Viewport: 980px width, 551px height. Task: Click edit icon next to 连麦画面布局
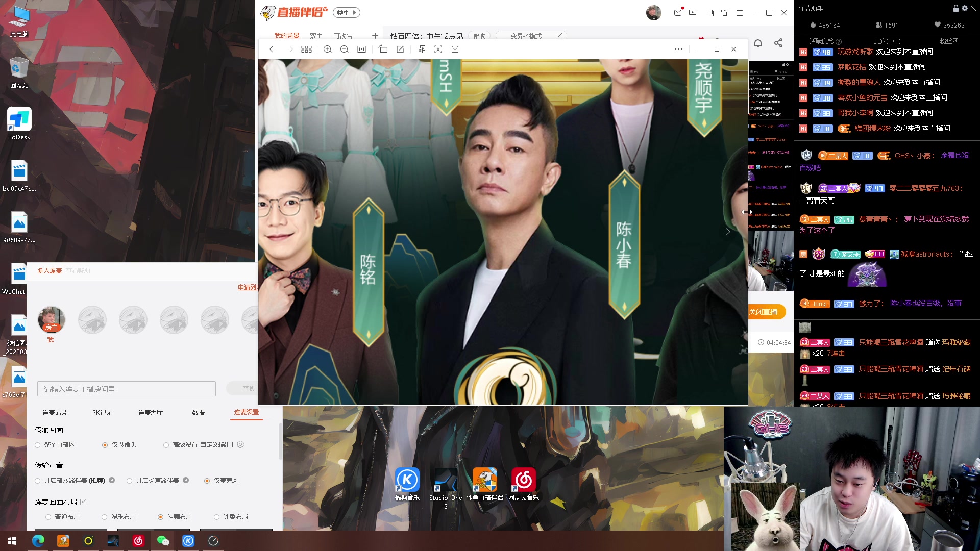(x=84, y=502)
